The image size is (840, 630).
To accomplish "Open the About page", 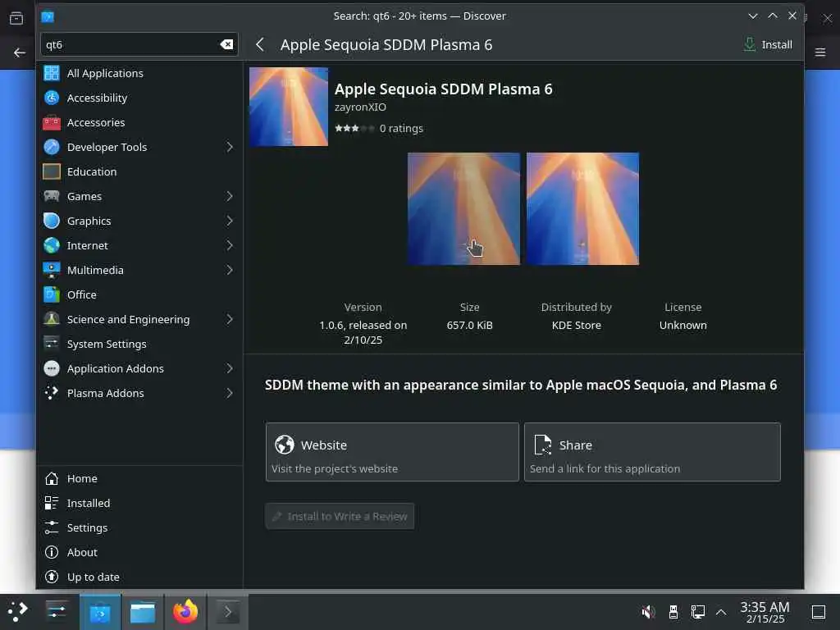I will pos(139,552).
